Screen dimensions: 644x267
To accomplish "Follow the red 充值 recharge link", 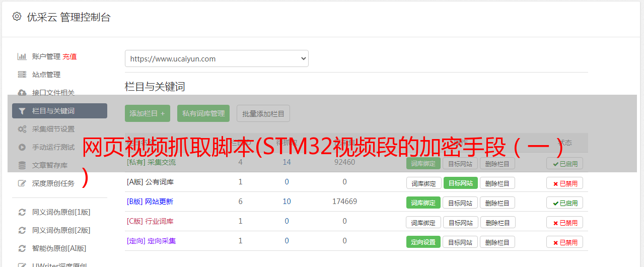I will pos(69,56).
